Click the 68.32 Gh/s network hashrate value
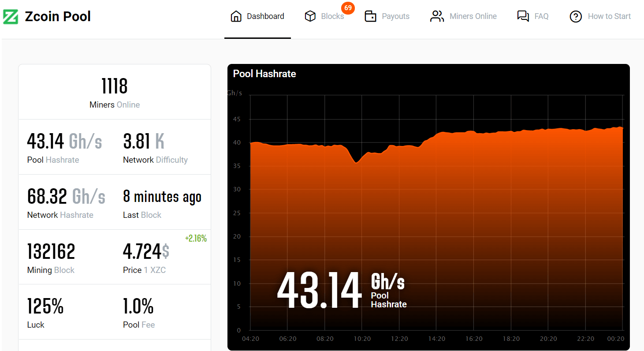This screenshot has height=351, width=644. pyautogui.click(x=66, y=196)
